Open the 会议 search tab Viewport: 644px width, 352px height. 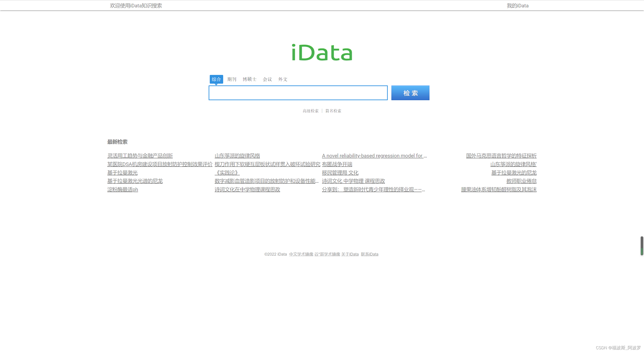pos(267,79)
